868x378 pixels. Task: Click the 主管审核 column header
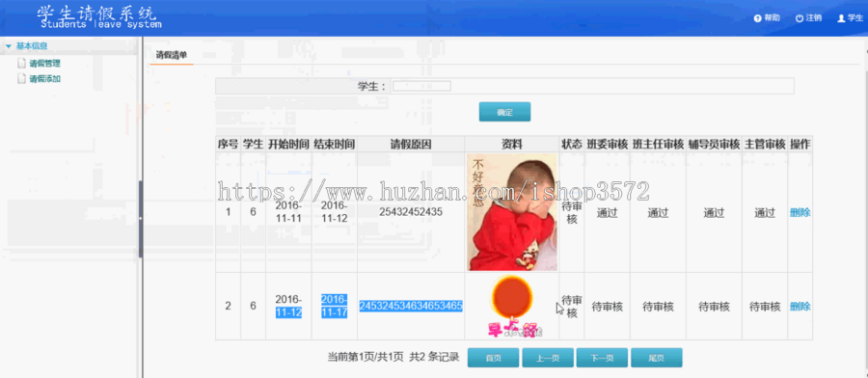click(765, 145)
